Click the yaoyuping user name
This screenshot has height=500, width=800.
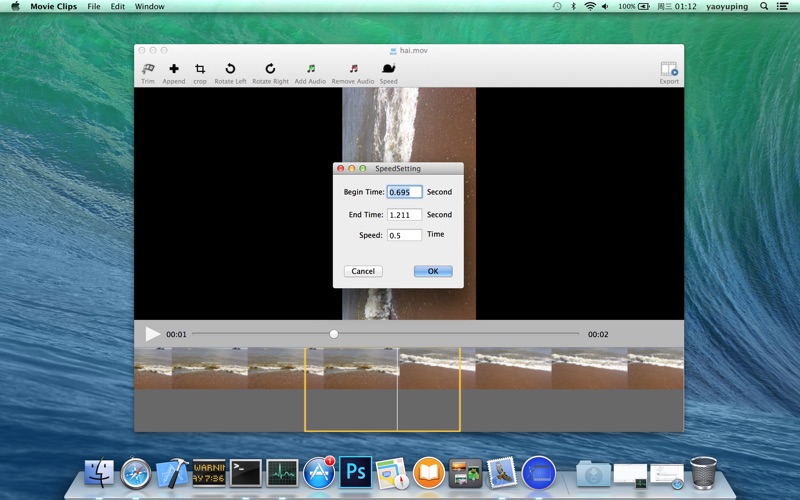pyautogui.click(x=727, y=7)
